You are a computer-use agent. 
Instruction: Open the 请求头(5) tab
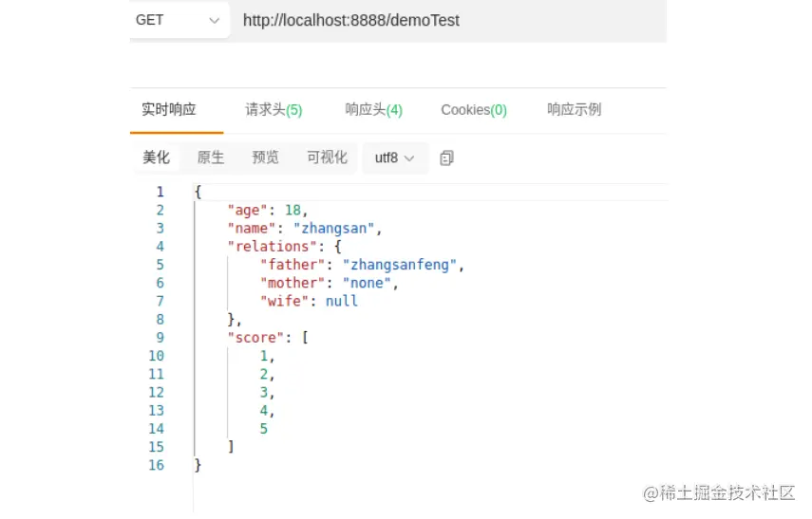(x=274, y=110)
